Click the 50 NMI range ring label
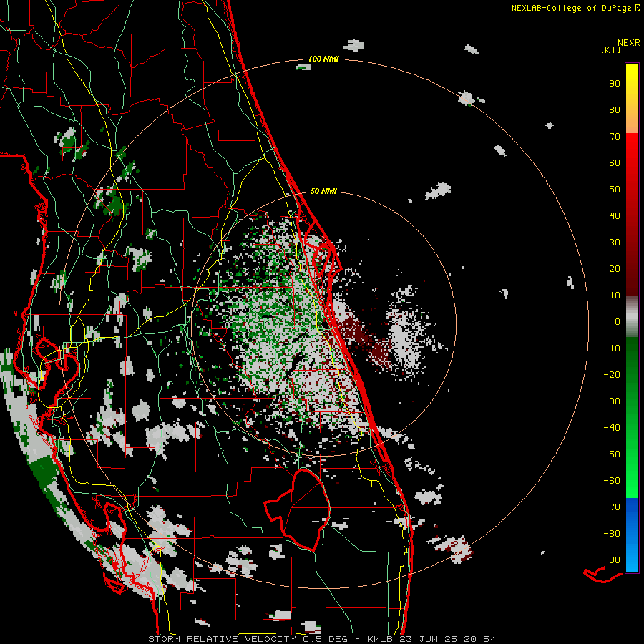Viewport: 644px width, 644px height. pyautogui.click(x=323, y=191)
